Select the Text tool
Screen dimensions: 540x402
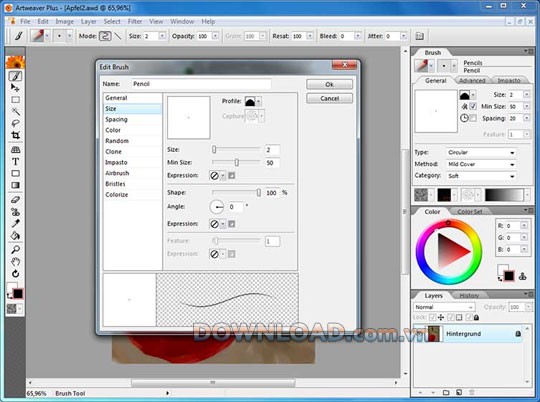15,162
